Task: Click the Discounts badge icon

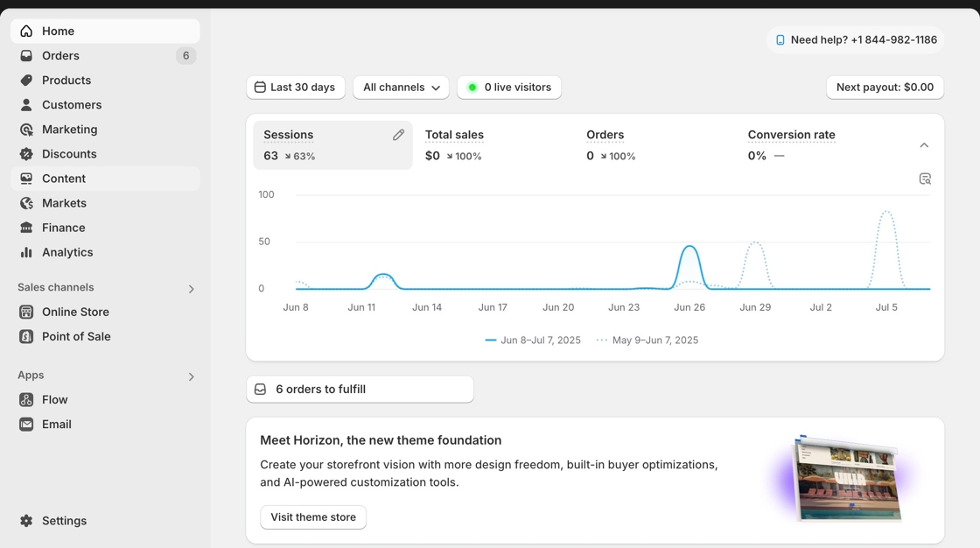Action: [26, 154]
